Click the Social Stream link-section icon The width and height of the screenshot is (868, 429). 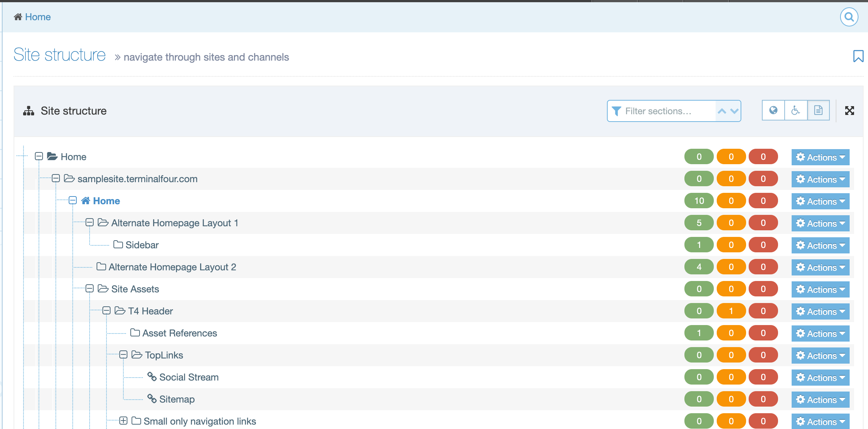tap(152, 377)
